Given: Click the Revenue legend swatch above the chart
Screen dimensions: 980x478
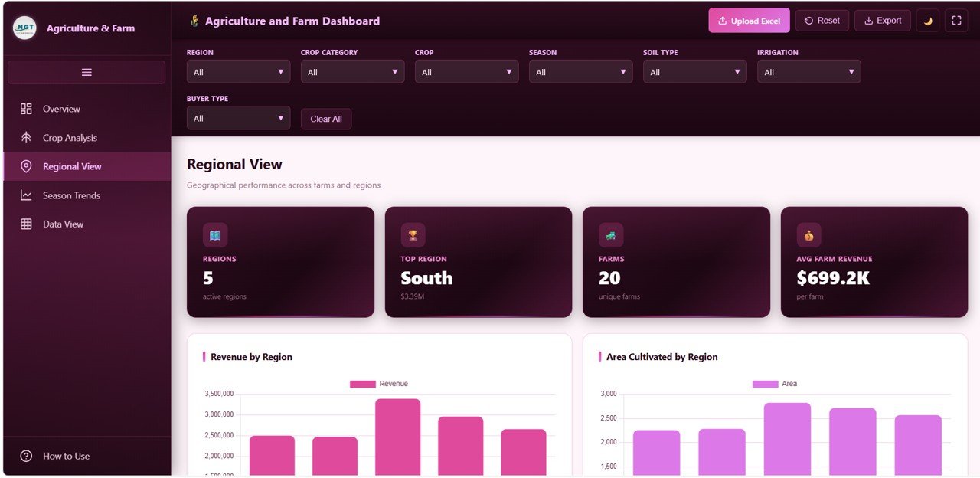Looking at the screenshot, I should [x=361, y=383].
